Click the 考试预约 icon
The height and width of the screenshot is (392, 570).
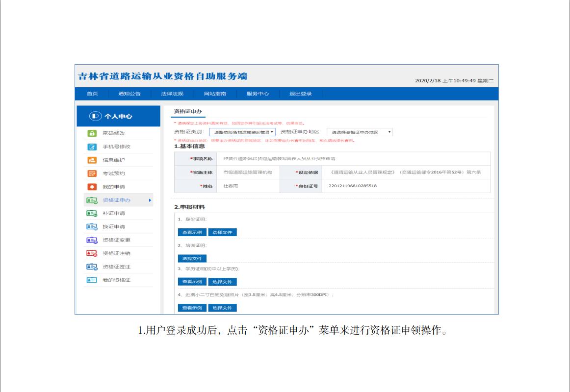[x=92, y=173]
